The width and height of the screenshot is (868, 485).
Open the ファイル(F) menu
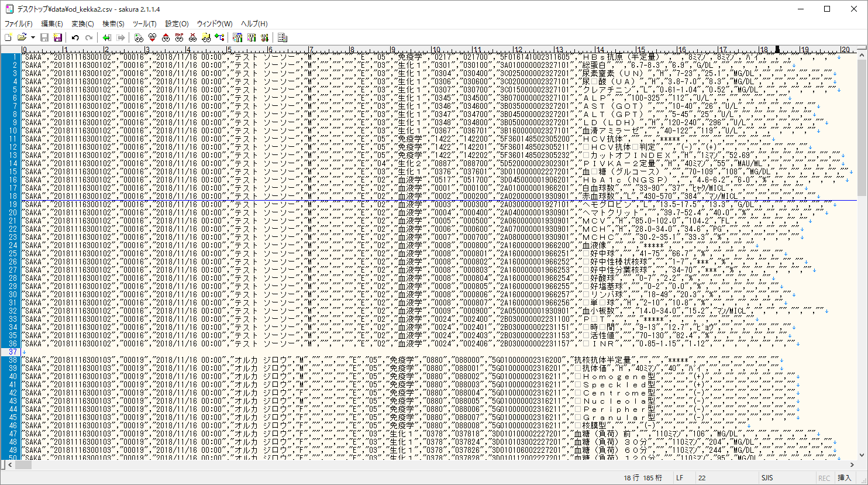pos(19,24)
